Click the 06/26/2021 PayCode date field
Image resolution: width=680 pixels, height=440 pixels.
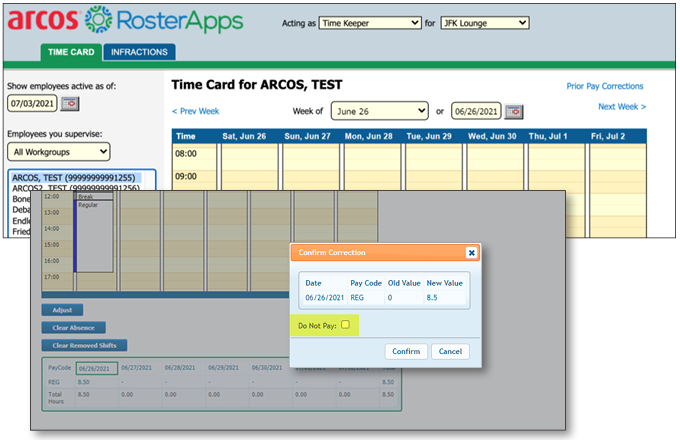pyautogui.click(x=98, y=368)
